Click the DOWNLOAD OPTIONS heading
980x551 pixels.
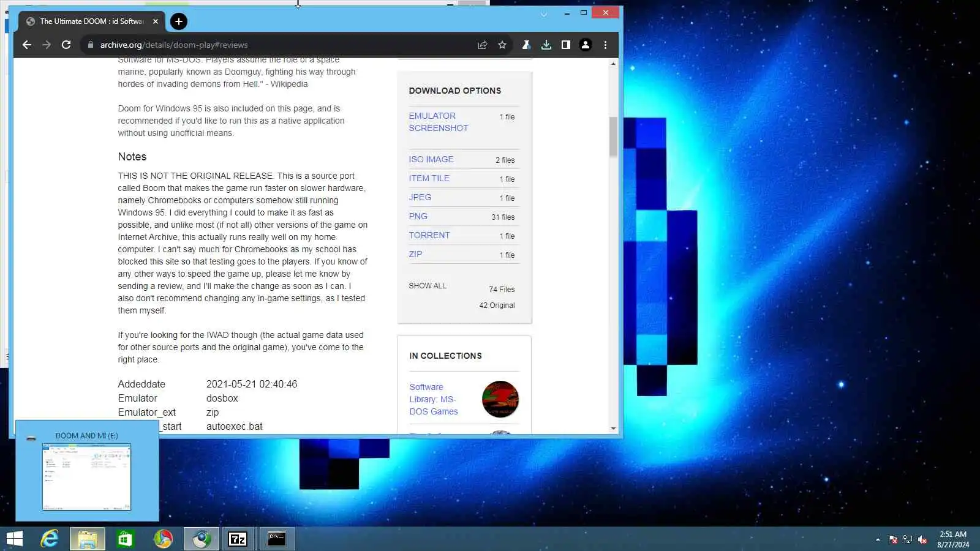coord(455,91)
